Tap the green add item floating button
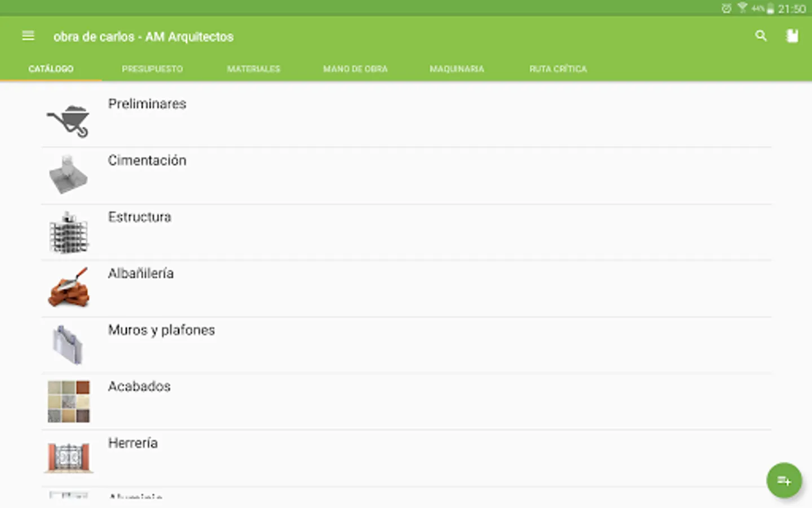 [784, 480]
